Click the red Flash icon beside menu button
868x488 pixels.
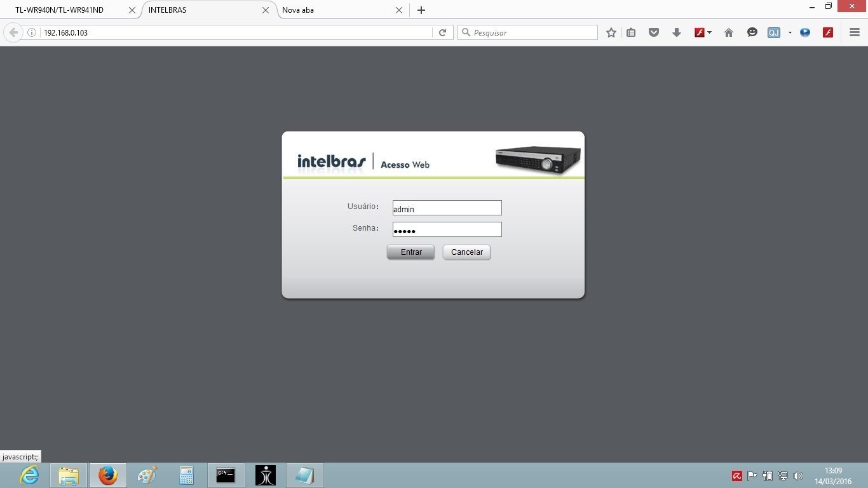click(x=827, y=32)
